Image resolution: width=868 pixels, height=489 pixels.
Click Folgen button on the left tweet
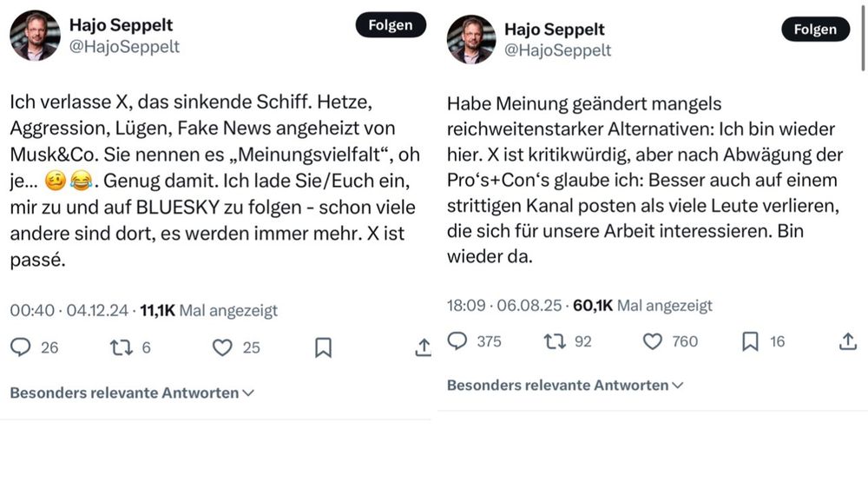tap(391, 25)
